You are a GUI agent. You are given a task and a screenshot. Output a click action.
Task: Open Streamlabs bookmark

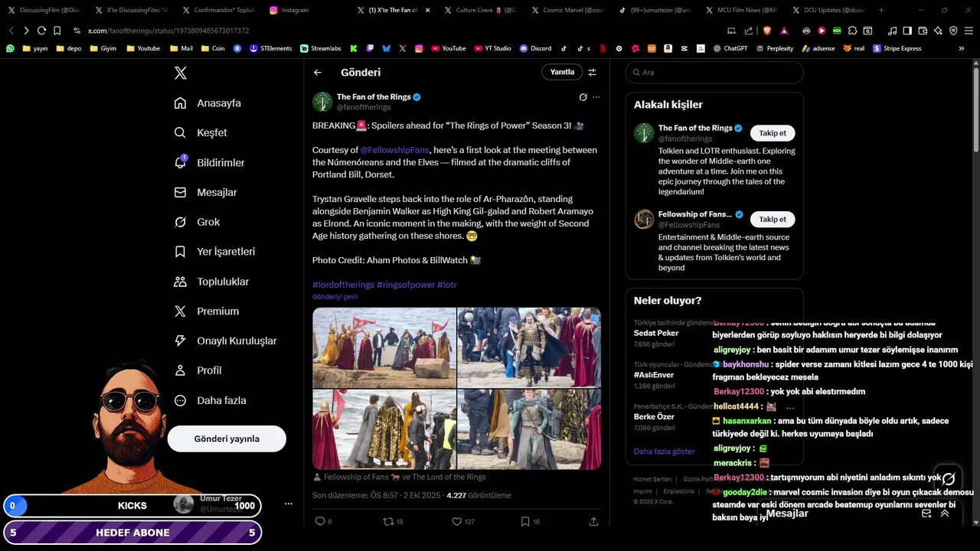click(321, 48)
